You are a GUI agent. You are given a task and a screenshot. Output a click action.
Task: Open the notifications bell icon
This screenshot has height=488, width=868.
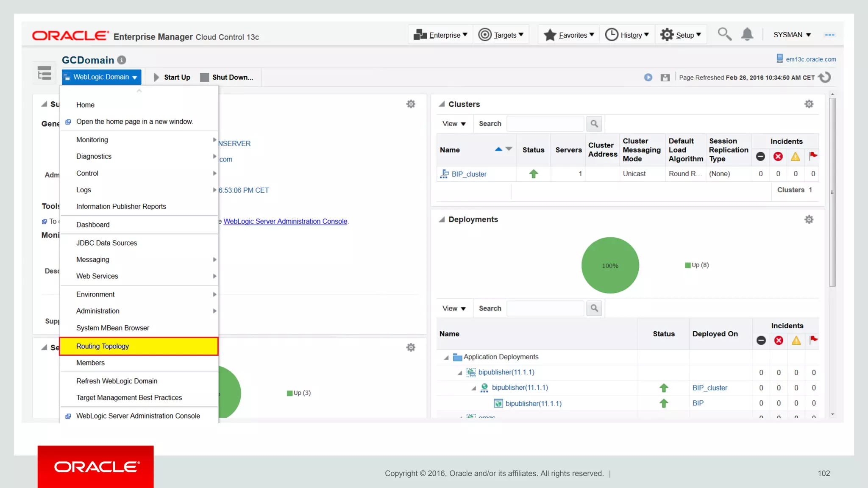[x=747, y=34]
